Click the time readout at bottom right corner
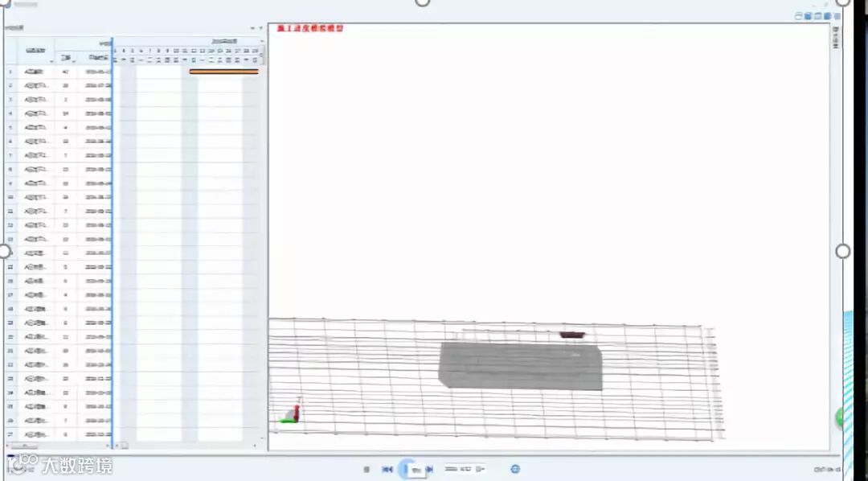Viewport: 868px width, 481px height. (x=827, y=470)
